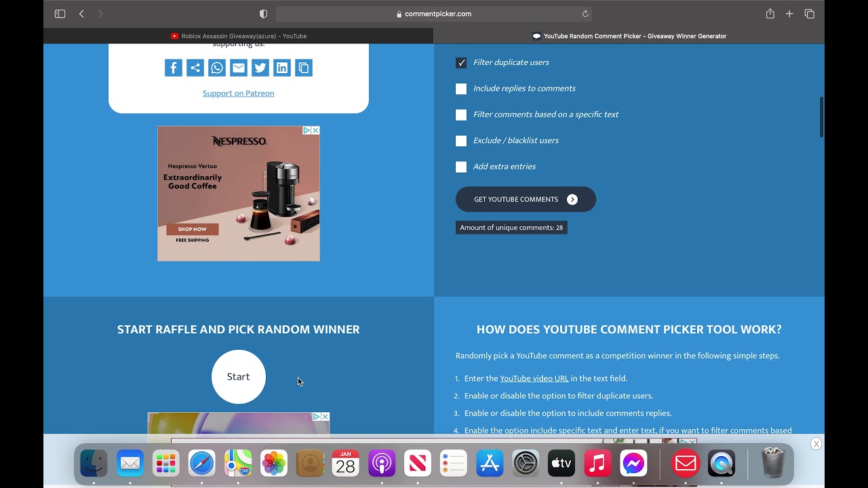
Task: Share the page on Facebook
Action: click(174, 68)
